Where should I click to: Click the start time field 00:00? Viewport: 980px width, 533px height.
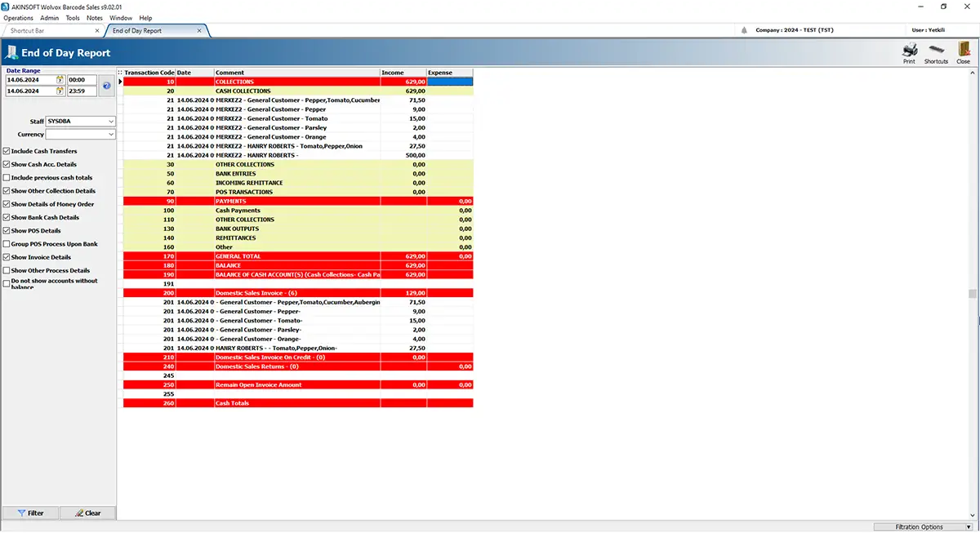tap(82, 80)
